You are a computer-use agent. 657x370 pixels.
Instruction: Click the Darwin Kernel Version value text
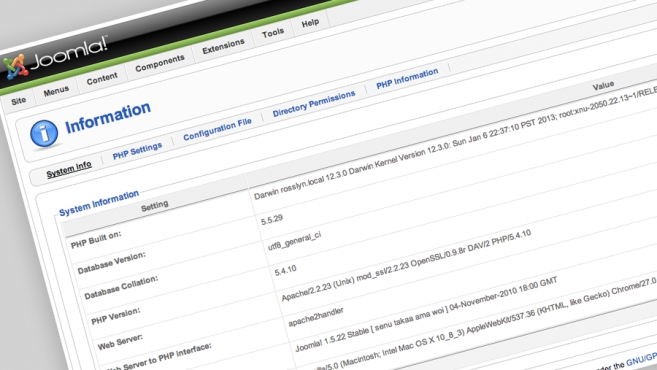455,142
